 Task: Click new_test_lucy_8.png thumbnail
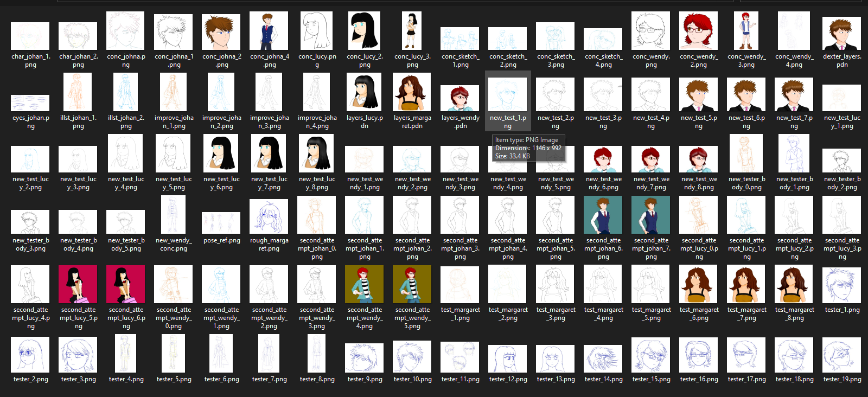(x=316, y=154)
